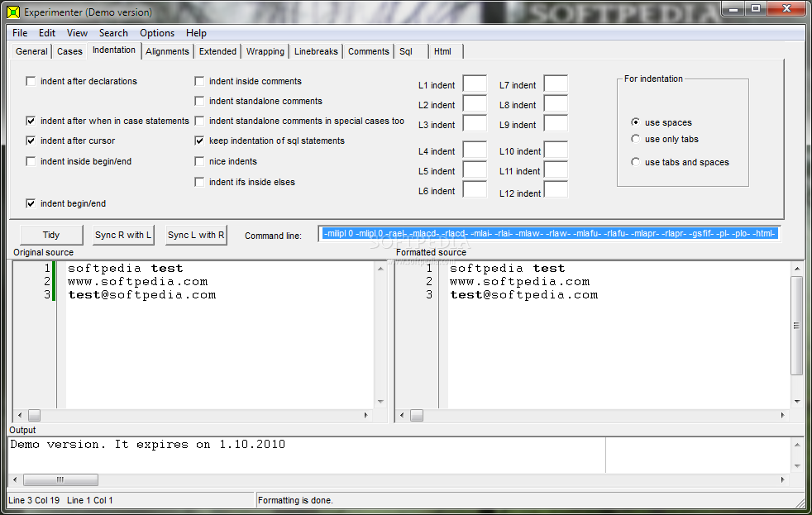This screenshot has height=515, width=812.
Task: Click Sync R with L button
Action: click(123, 235)
